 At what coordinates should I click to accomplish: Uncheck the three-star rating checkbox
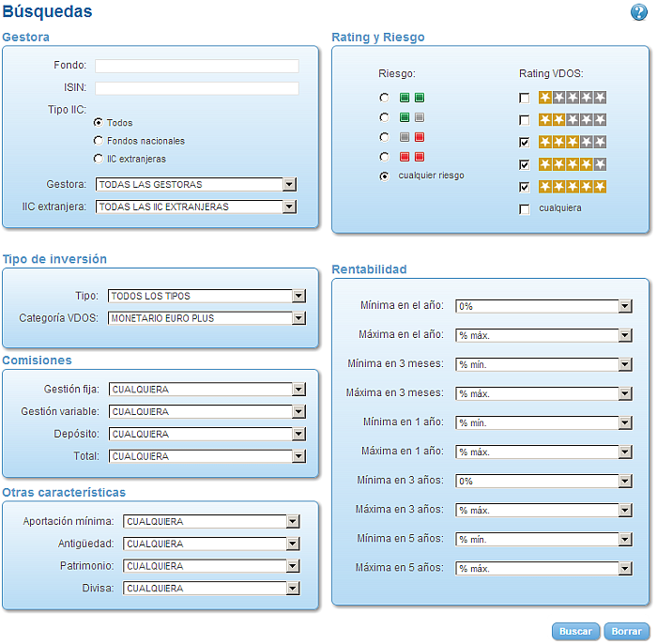(x=524, y=143)
